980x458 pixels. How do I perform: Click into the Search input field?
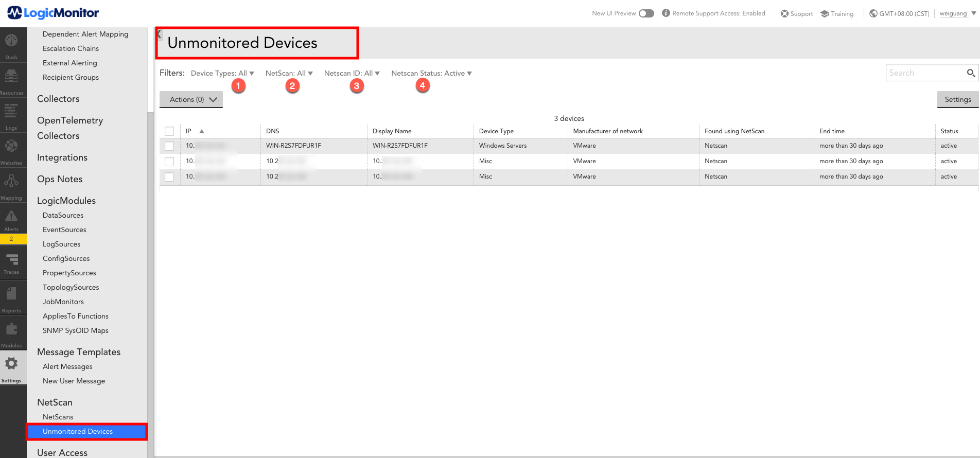925,73
